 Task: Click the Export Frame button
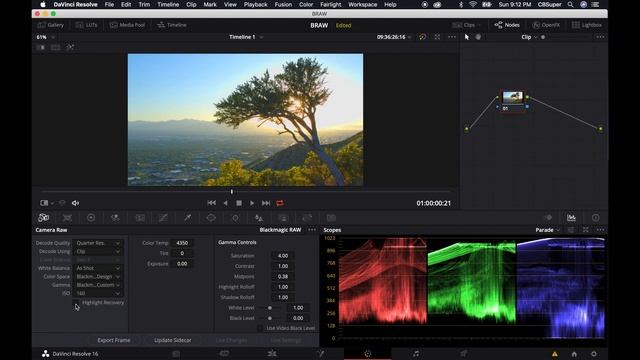pyautogui.click(x=114, y=340)
